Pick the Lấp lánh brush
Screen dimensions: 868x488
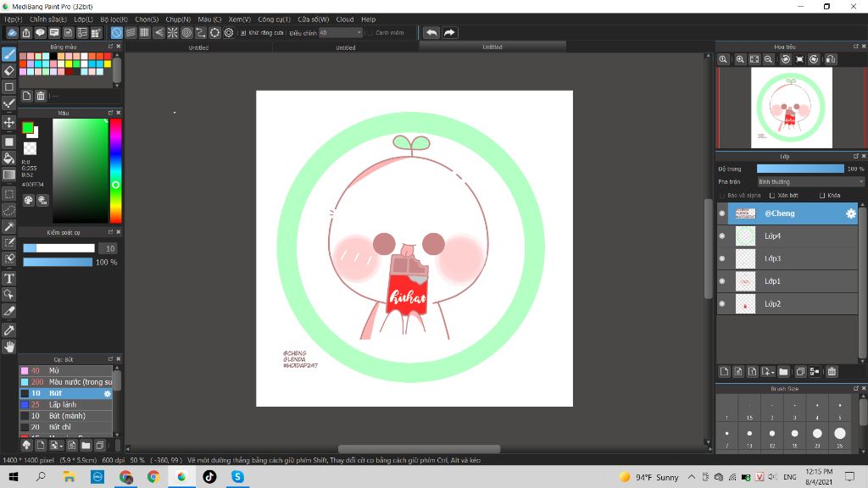66,404
